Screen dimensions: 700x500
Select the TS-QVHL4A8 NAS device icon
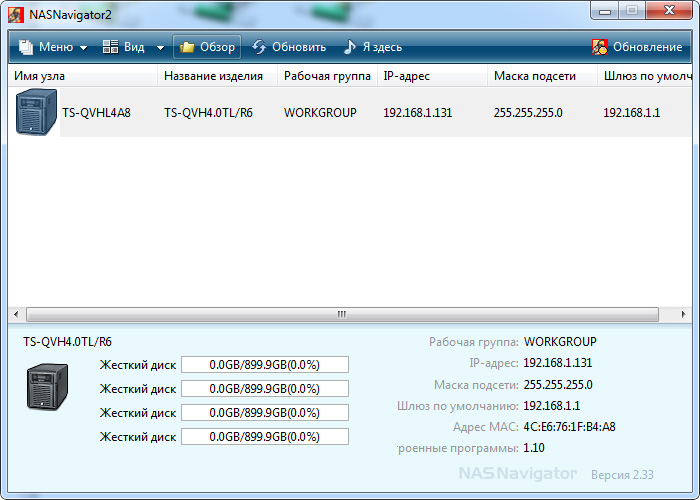[36, 112]
